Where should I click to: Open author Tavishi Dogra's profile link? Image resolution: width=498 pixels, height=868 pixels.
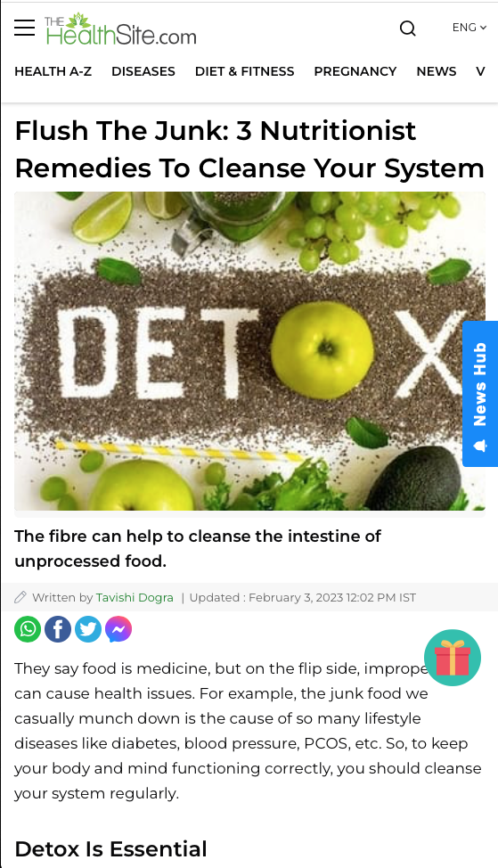[135, 598]
